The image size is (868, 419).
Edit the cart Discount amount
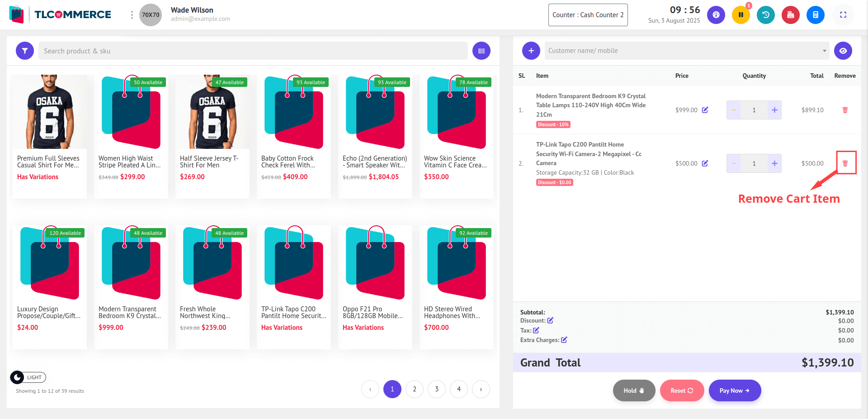pyautogui.click(x=550, y=320)
